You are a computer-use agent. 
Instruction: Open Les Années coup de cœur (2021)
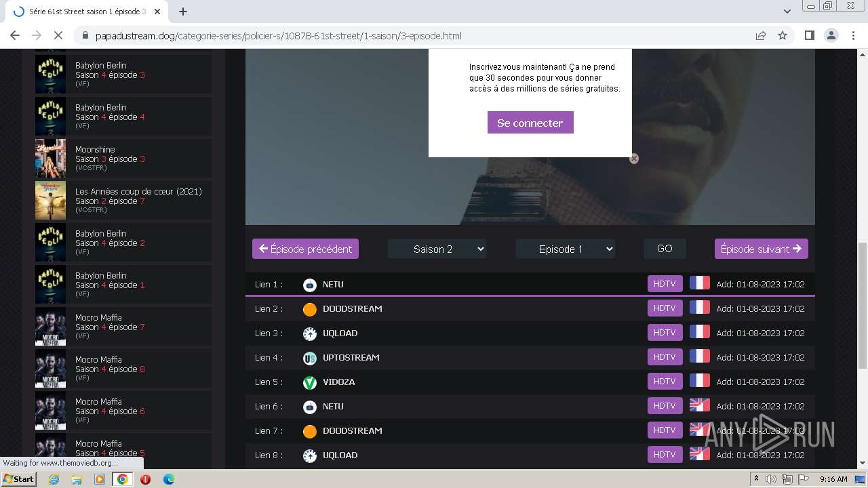click(x=123, y=201)
